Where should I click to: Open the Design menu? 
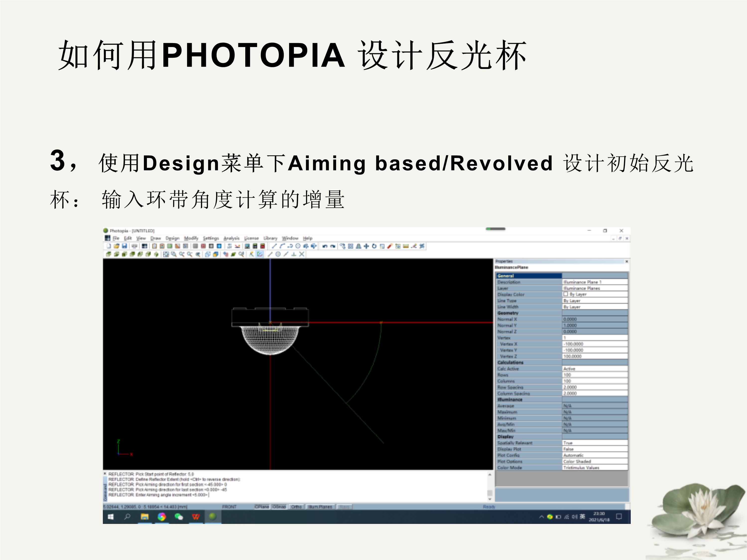tap(172, 238)
